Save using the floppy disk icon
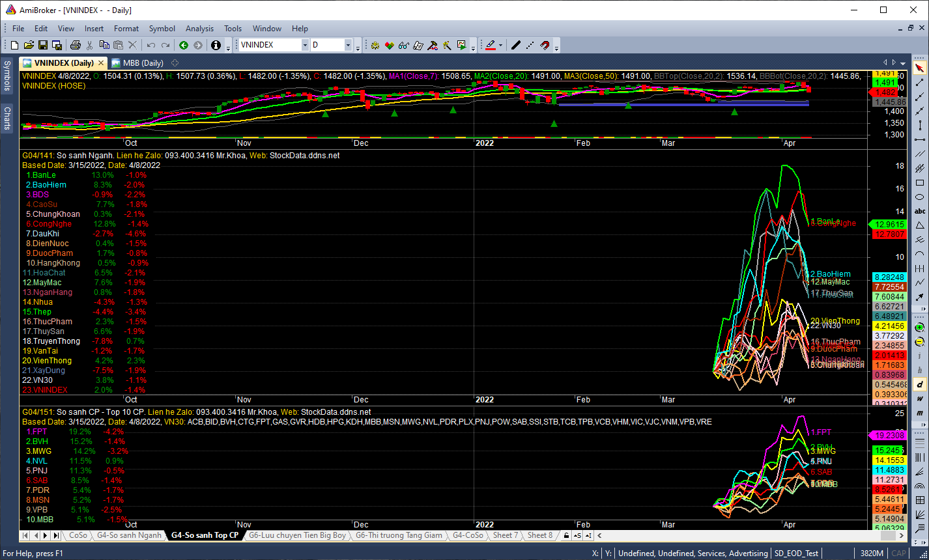The height and width of the screenshot is (560, 929). click(42, 45)
